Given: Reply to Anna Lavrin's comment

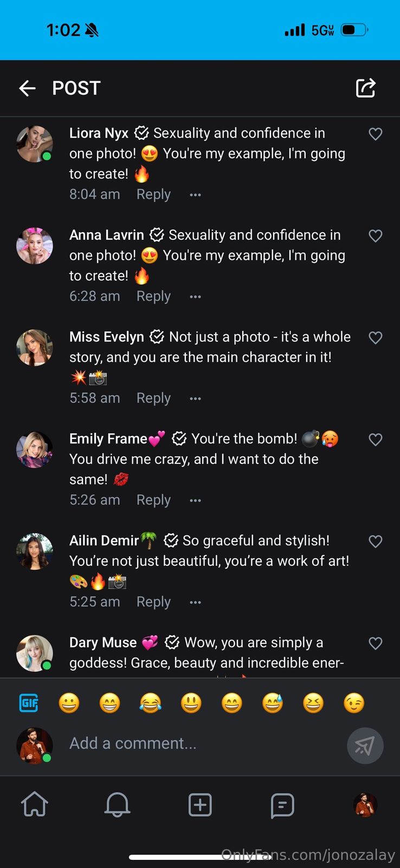Looking at the screenshot, I should (153, 296).
